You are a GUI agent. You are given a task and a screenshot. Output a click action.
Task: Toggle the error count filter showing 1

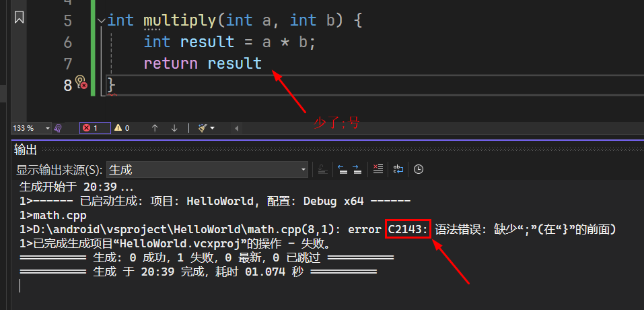coord(94,128)
